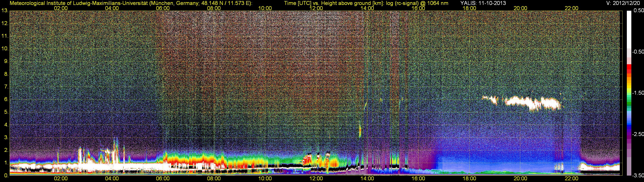The image size is (644, 182).
Task: Click the 13 km height axis label
Action: click(x=5, y=11)
